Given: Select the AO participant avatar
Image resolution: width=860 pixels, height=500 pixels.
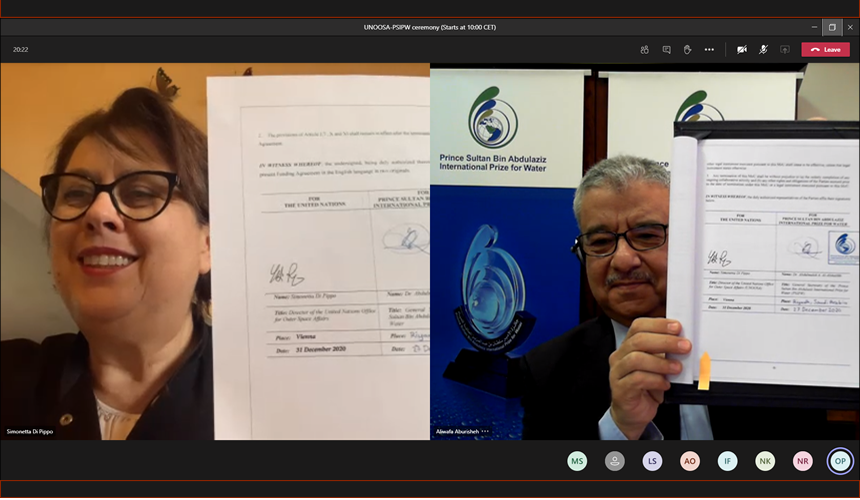Looking at the screenshot, I should click(690, 461).
